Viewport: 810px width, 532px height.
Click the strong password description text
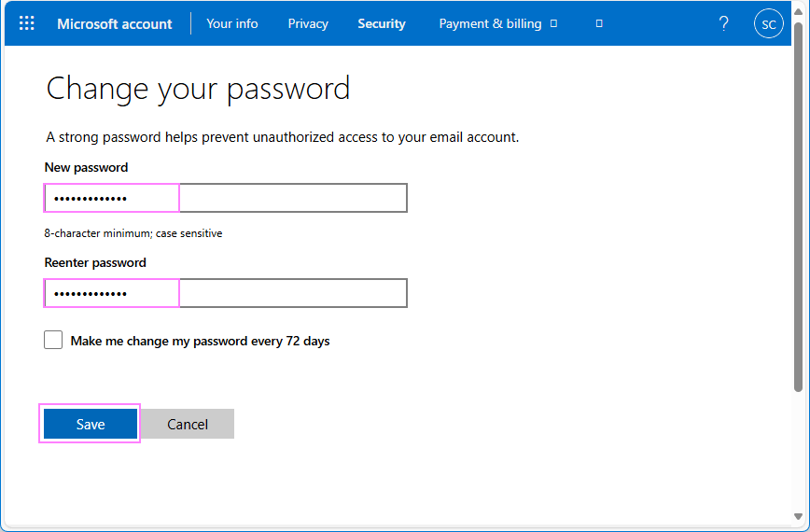coord(283,137)
